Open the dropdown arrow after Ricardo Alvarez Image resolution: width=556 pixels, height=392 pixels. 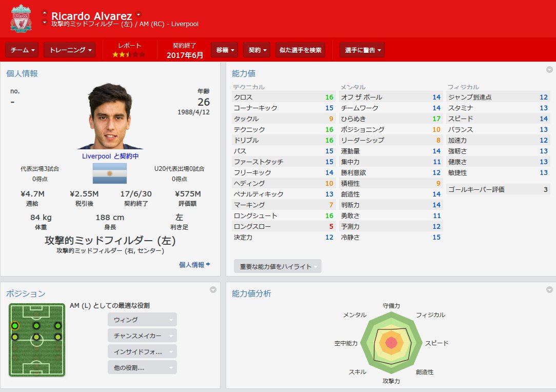[138, 15]
